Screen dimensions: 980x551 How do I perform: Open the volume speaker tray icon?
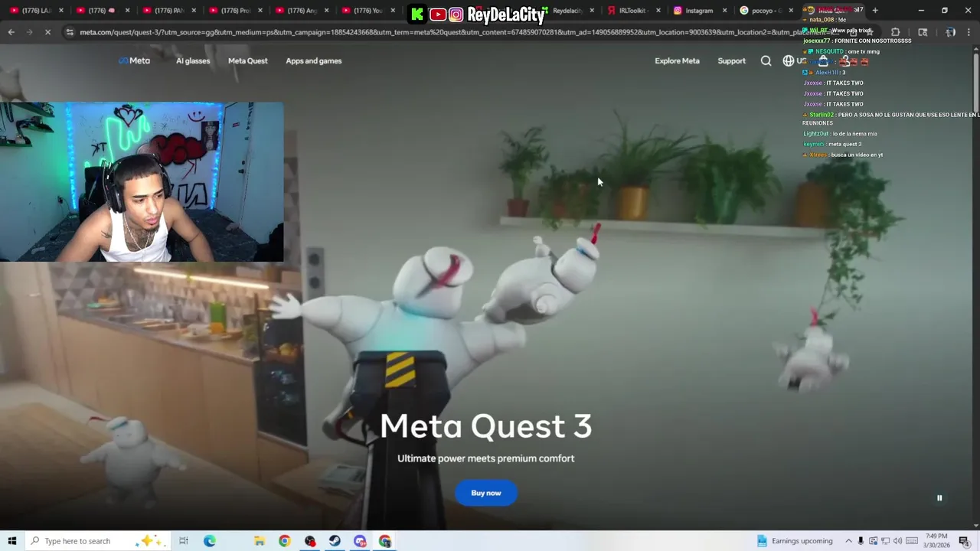[897, 541]
